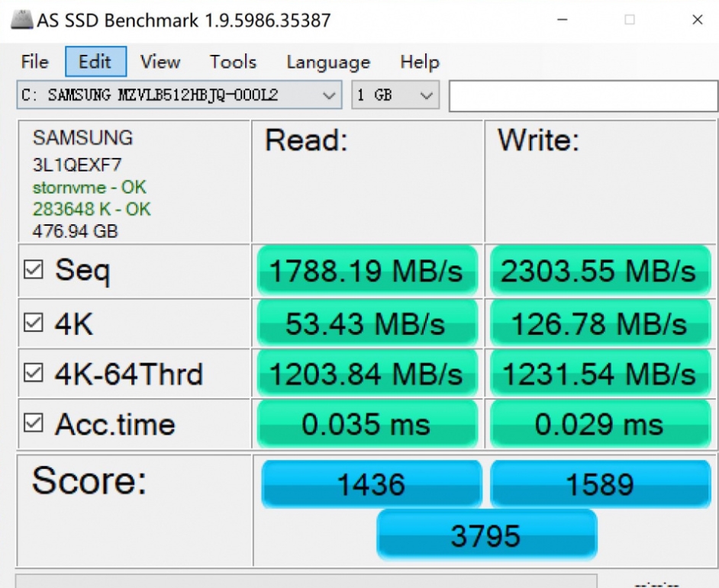Close the AS SSD Benchmark window
This screenshot has height=588, width=719.
[x=698, y=20]
